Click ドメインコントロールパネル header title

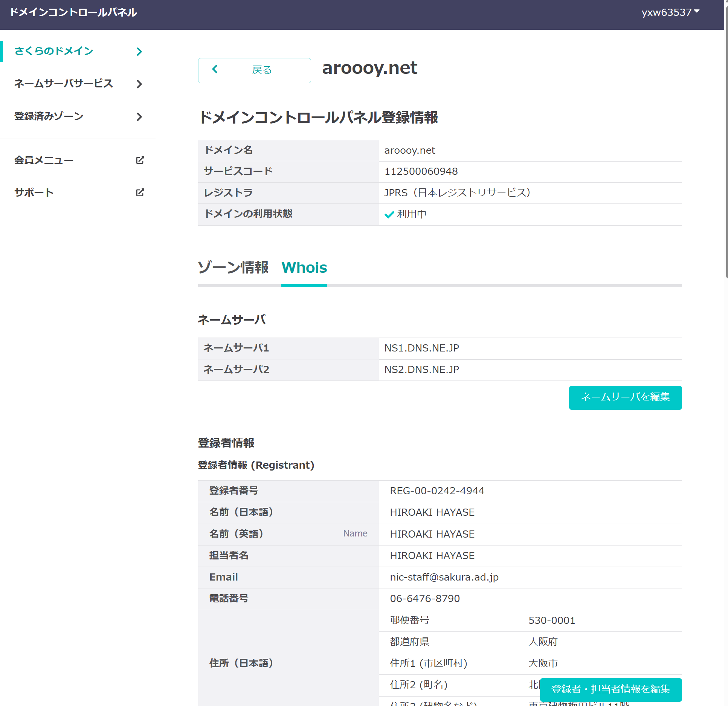pos(73,12)
